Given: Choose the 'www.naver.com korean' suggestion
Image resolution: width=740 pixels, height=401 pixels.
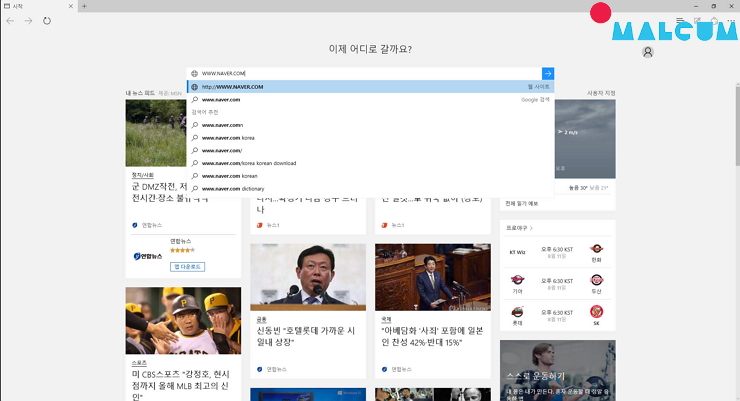Looking at the screenshot, I should tap(370, 176).
